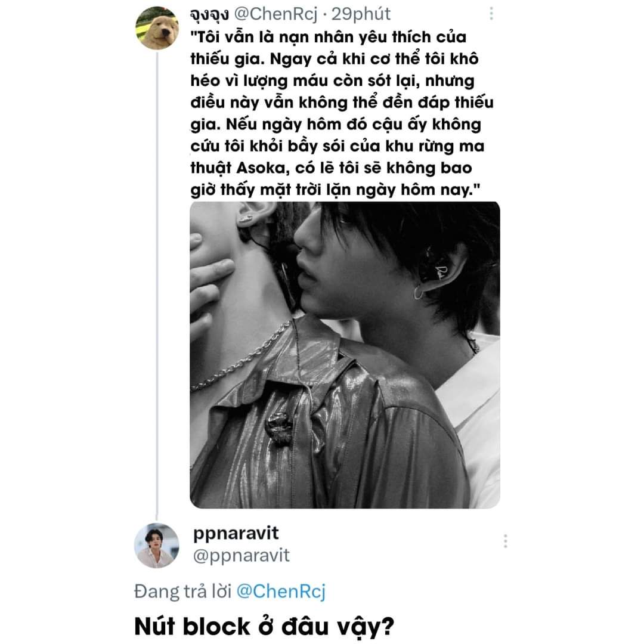644x644 pixels.
Task: Select the word "block" in the reply
Action: pos(216,626)
